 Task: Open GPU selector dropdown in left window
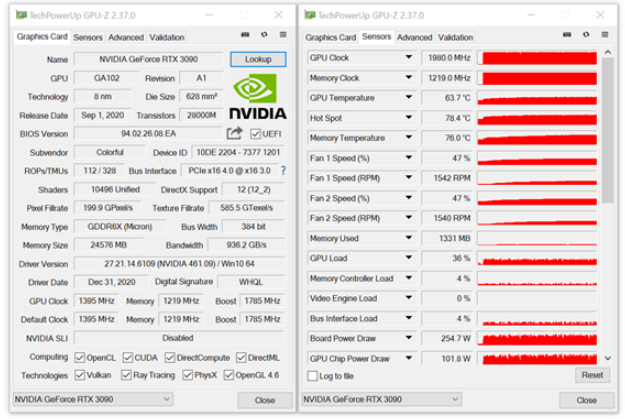pyautogui.click(x=93, y=399)
